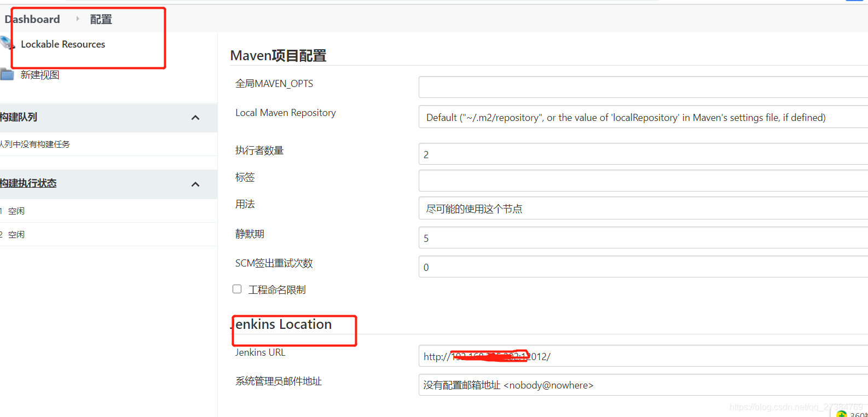Click the 标签 input field
This screenshot has width=868, height=417.
pos(643,181)
